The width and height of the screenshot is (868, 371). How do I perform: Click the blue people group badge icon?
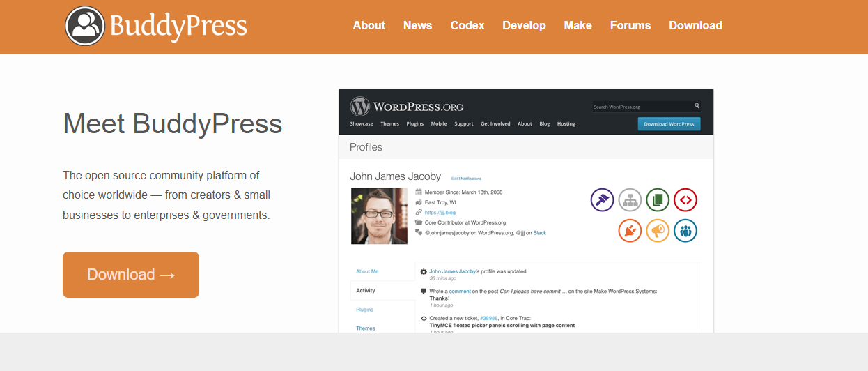click(685, 230)
